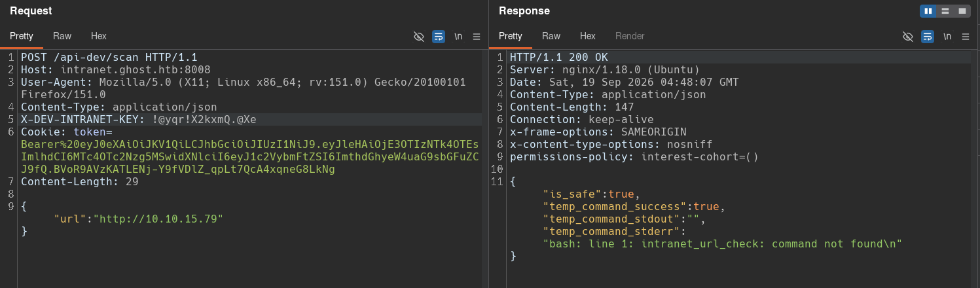The width and height of the screenshot is (980, 288).
Task: Click HTTP/1.1 200 OK status line
Action: 559,58
